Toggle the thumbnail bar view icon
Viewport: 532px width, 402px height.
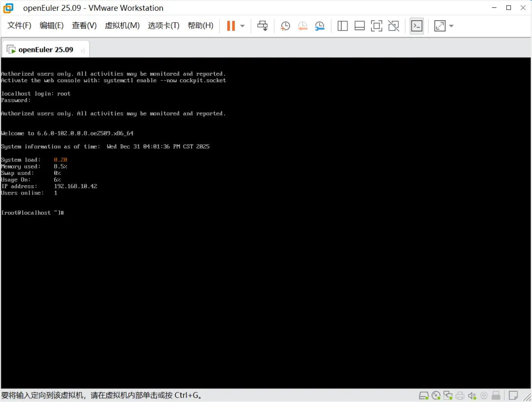360,26
